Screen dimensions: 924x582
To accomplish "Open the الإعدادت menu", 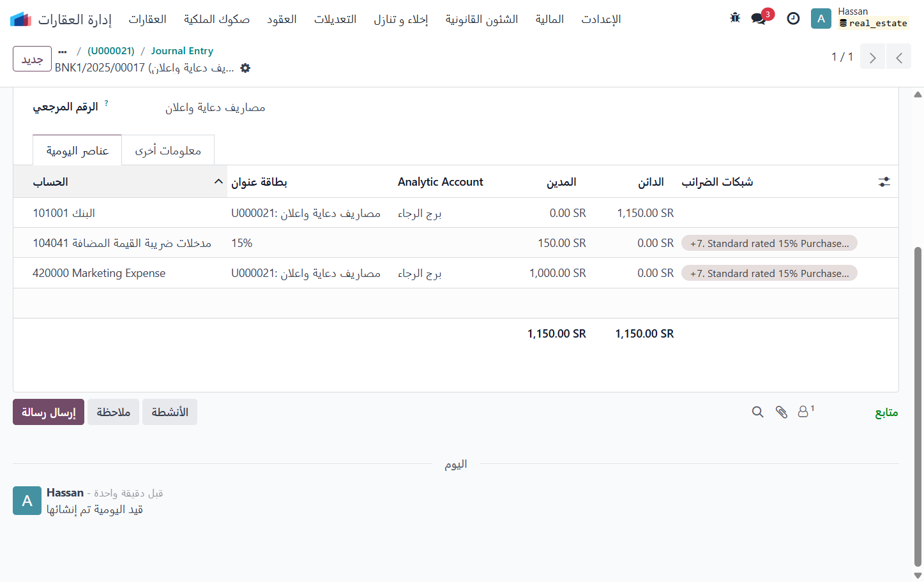I will (601, 19).
